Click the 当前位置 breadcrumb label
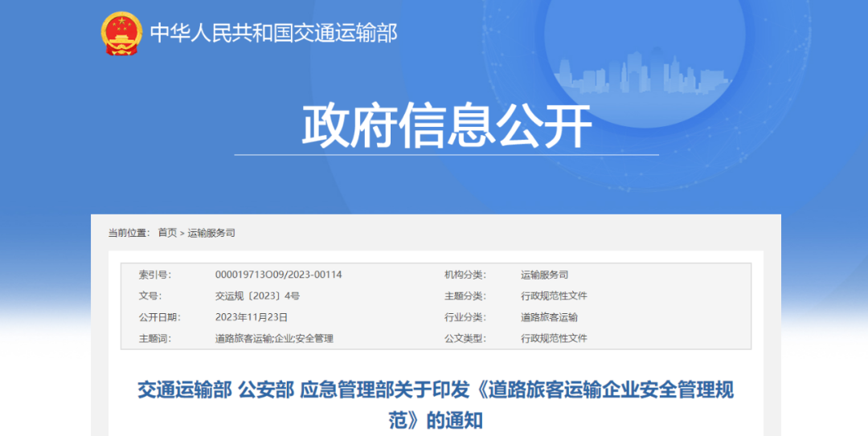The image size is (868, 436). tap(129, 233)
